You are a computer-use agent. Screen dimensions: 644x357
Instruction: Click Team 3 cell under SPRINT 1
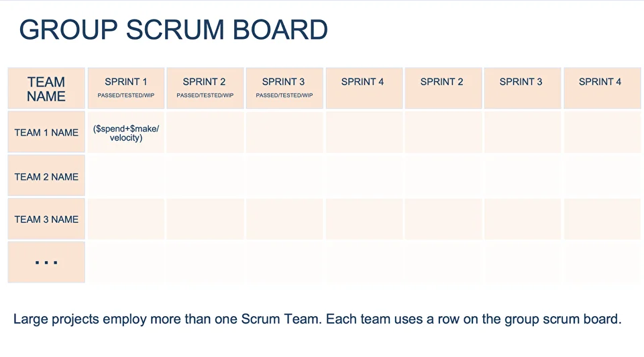tap(126, 219)
